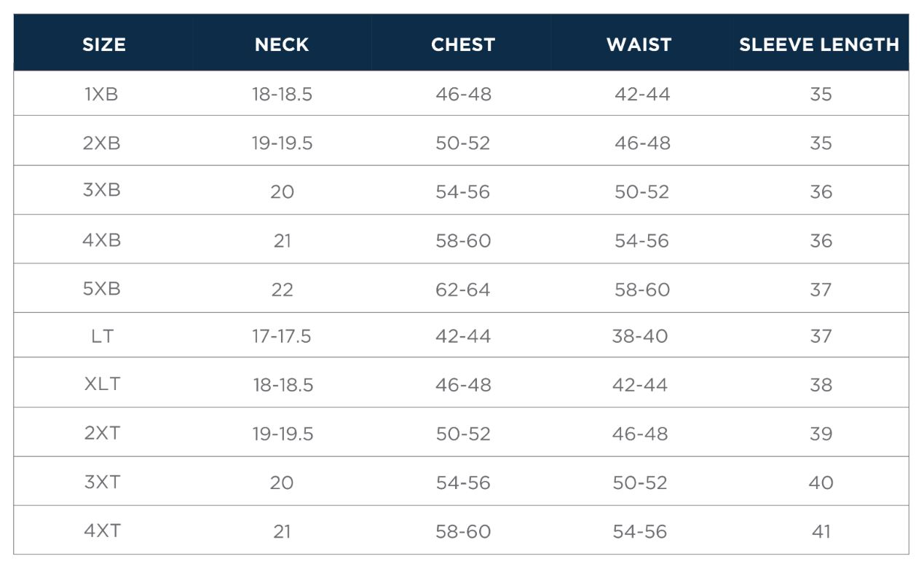Click sleeve length 39 in 2XT row
The height and width of the screenshot is (572, 924).
821,434
